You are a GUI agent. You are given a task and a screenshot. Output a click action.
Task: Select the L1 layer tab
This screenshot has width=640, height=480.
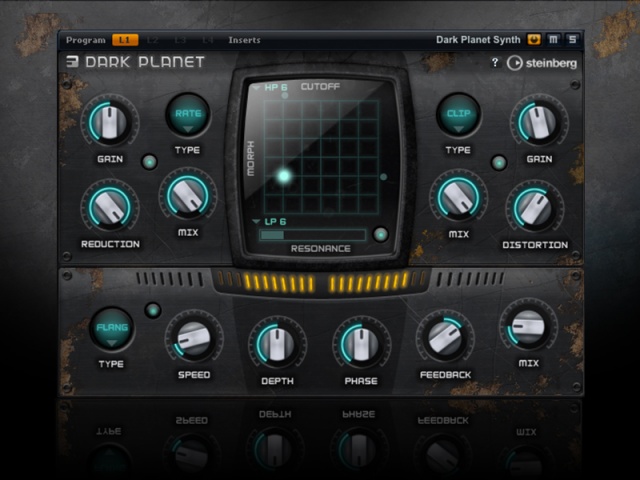(125, 40)
